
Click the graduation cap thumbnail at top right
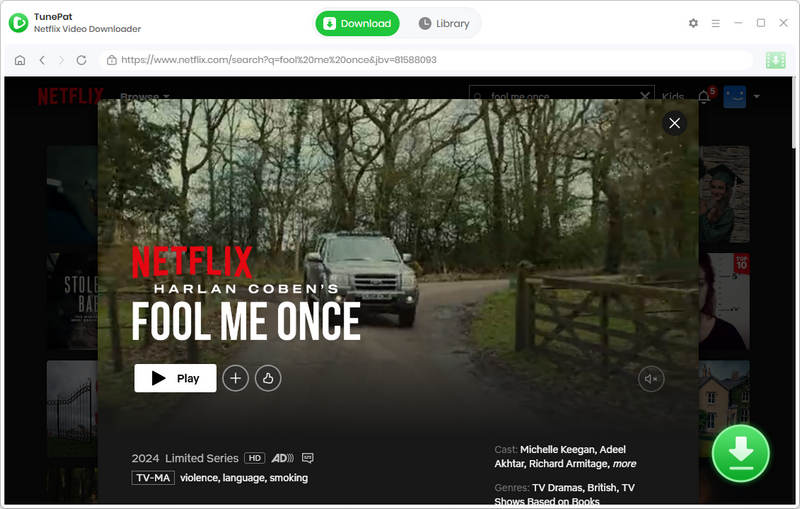click(724, 194)
